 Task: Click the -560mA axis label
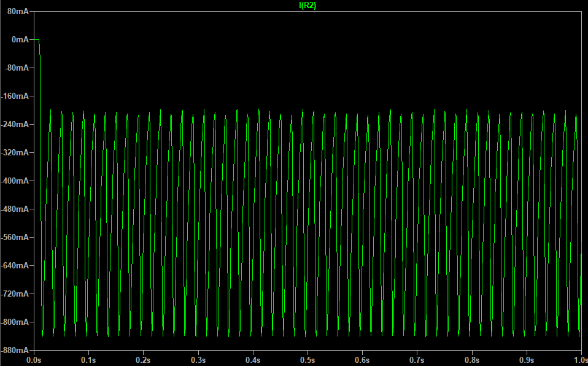click(15, 237)
